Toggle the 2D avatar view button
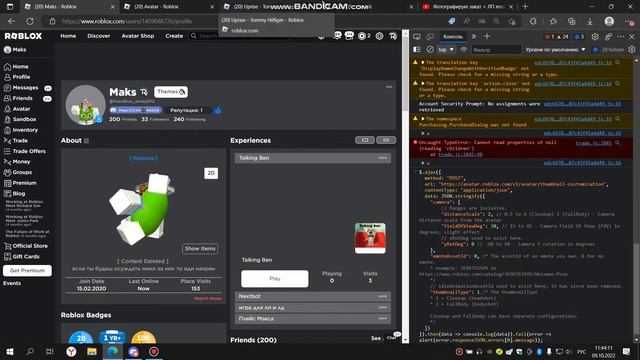Screen dimensions: 640x360 coord(211,173)
